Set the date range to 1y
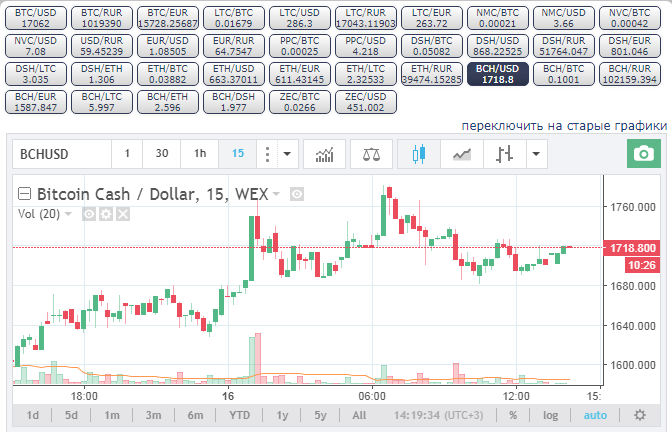The width and height of the screenshot is (672, 432). (282, 415)
